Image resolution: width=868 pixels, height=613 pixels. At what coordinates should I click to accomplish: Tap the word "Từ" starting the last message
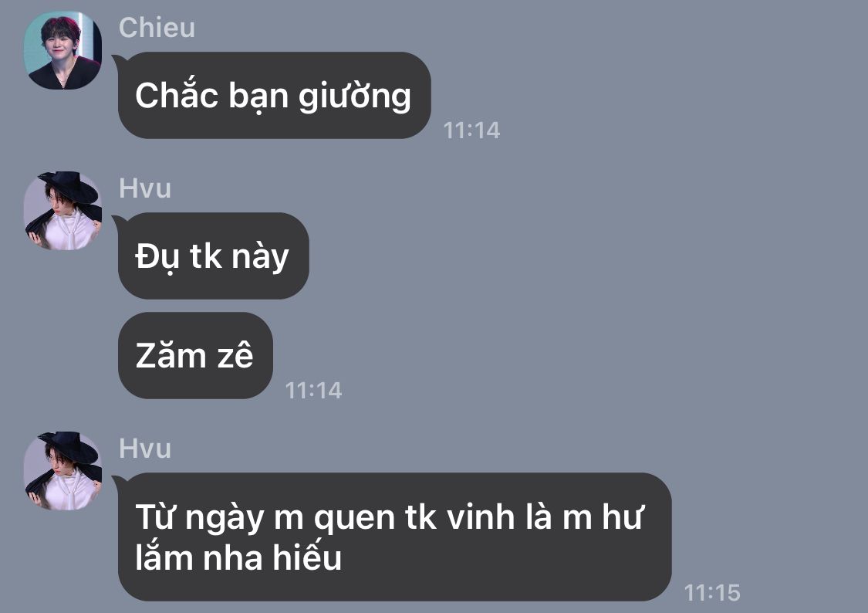156,516
